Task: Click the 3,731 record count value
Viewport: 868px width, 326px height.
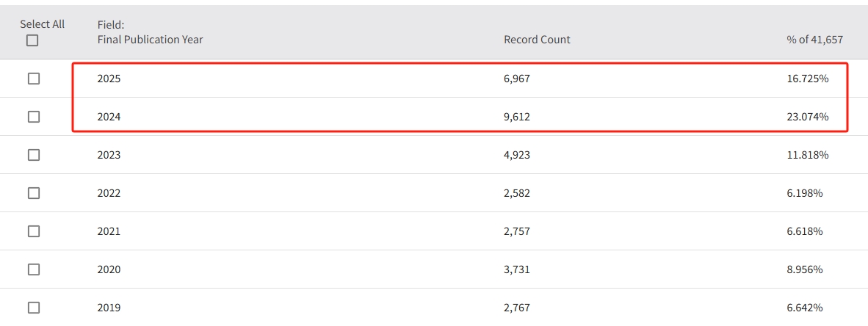Action: (x=516, y=269)
